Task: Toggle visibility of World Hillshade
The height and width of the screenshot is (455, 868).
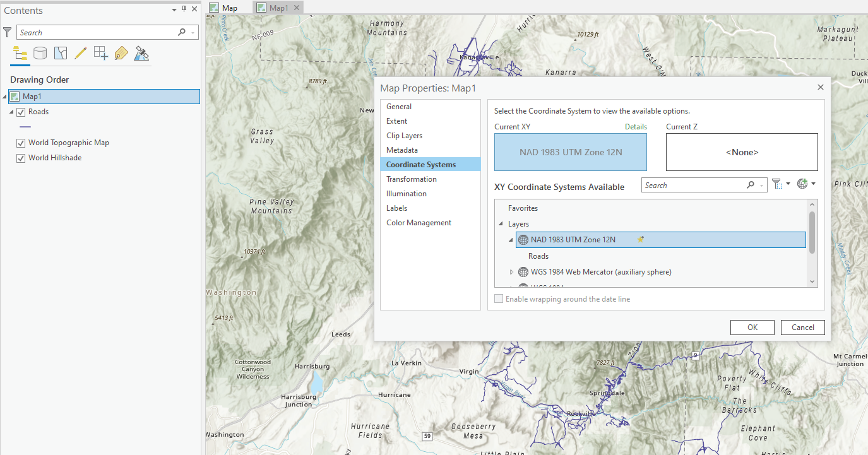Action: pos(21,158)
